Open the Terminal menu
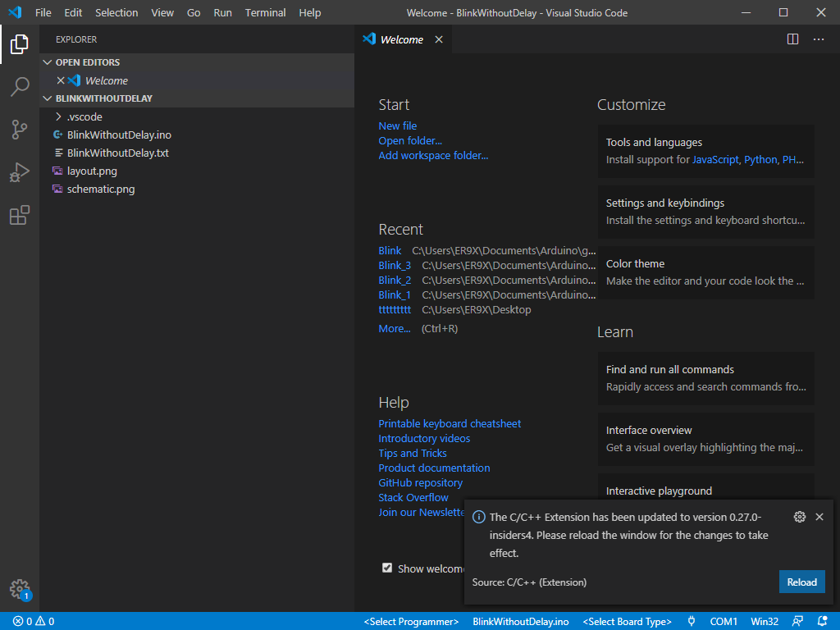The image size is (840, 630). click(x=265, y=13)
